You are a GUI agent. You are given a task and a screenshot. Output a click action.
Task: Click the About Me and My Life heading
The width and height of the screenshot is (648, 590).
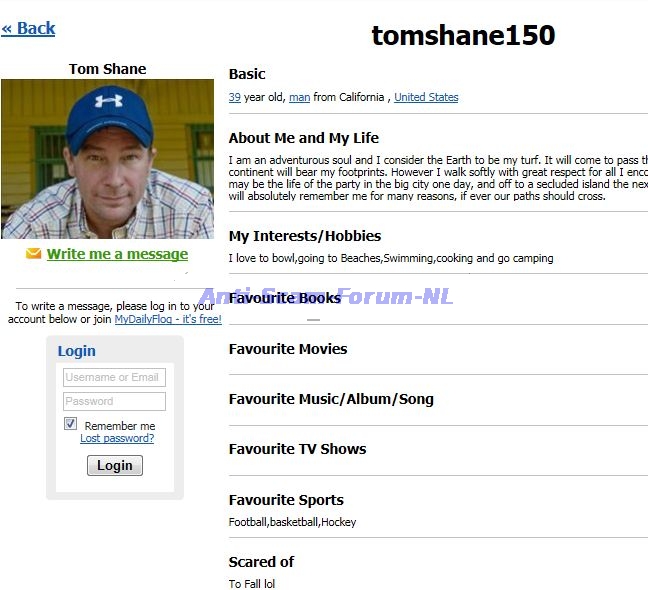[x=303, y=138]
